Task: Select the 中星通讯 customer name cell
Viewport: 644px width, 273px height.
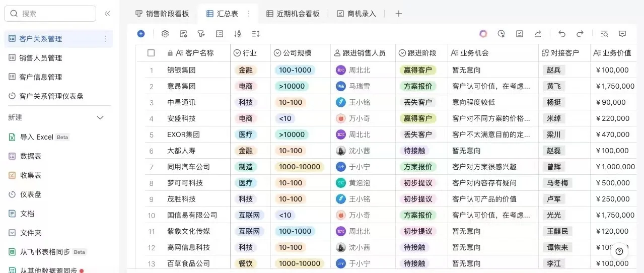Action: 196,102
